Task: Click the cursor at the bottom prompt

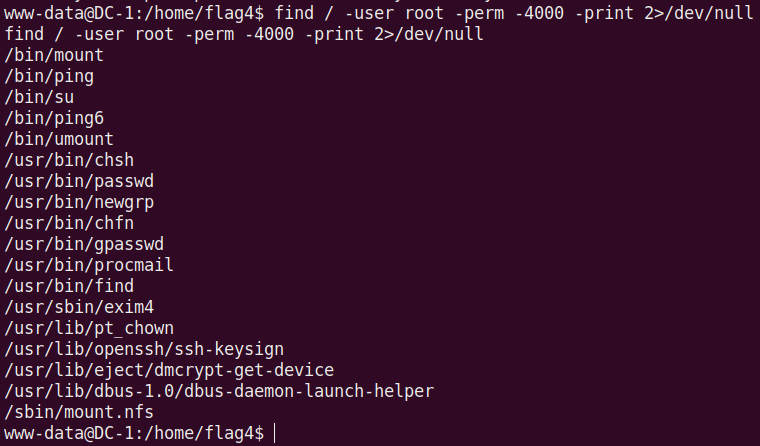Action: 274,433
